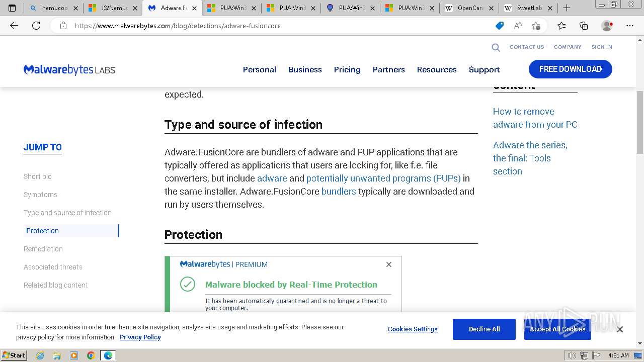Open the Resources menu
This screenshot has height=362, width=644.
(x=437, y=69)
